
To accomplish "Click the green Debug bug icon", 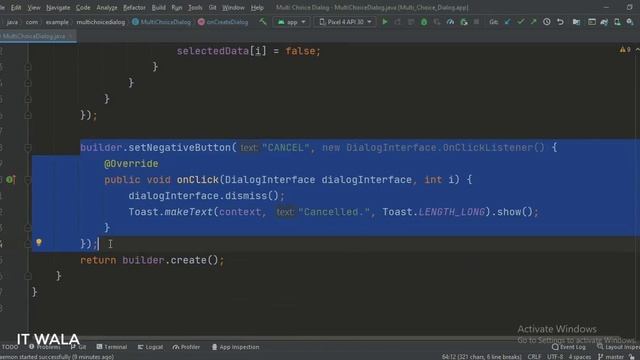I will coord(424,22).
